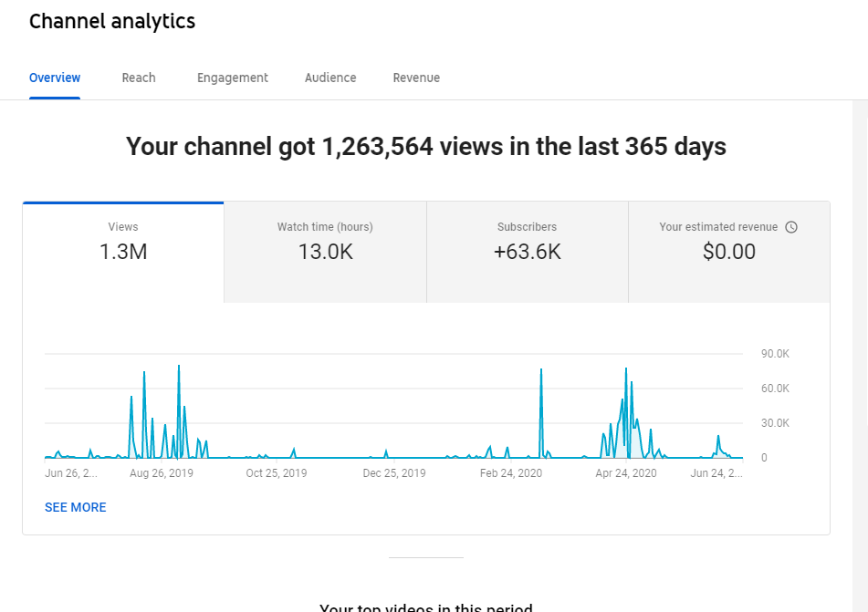This screenshot has height=612, width=868.
Task: Click the 90.0K y-axis gridline label
Action: point(775,354)
